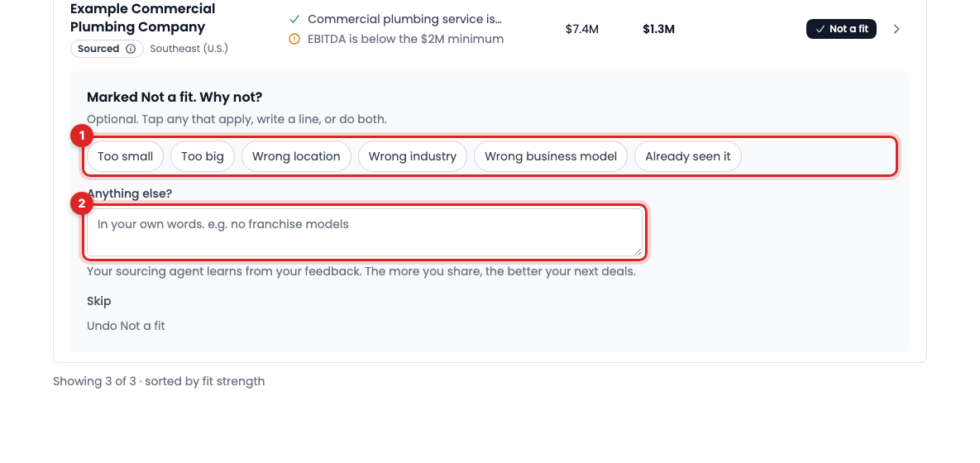Click Skip to dismiss feedback
980x463 pixels.
click(98, 301)
